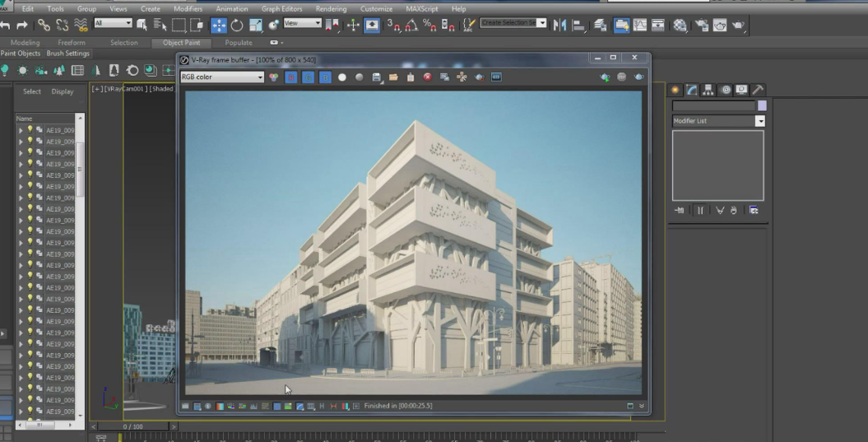Click the Paint Objects button
This screenshot has height=442, width=868.
[x=21, y=54]
